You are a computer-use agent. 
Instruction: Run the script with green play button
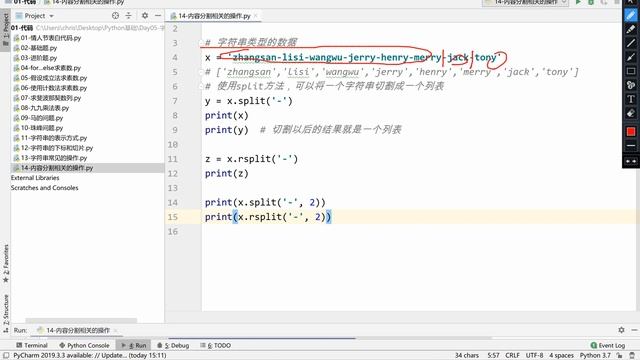pyautogui.click(x=578, y=2)
